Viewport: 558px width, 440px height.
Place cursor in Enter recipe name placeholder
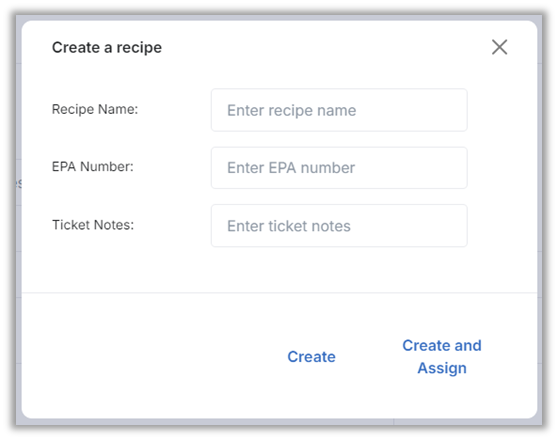click(291, 110)
